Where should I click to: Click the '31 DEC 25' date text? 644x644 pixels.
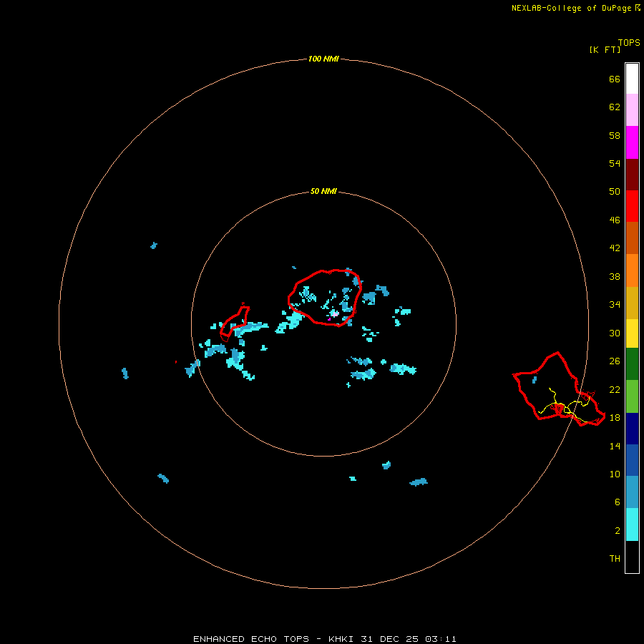click(x=389, y=639)
